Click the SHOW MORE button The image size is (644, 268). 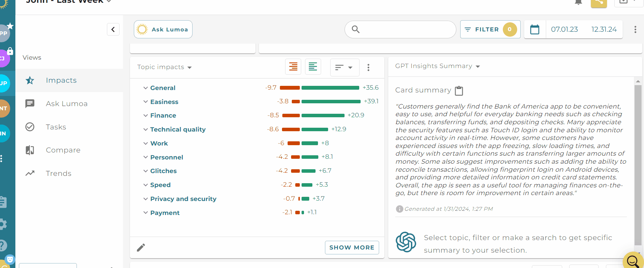point(352,247)
